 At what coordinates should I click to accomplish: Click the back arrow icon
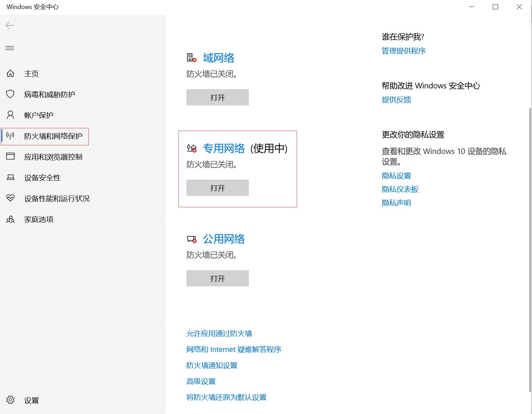point(10,25)
